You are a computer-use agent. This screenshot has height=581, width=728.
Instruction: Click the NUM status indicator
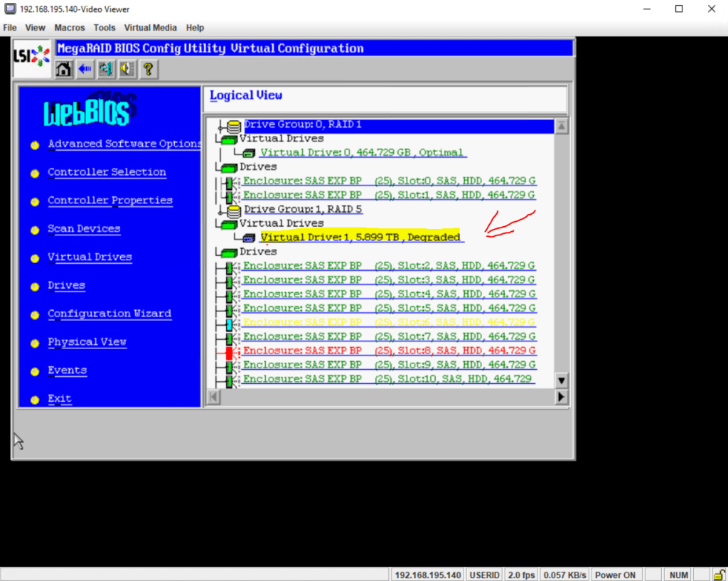click(x=678, y=575)
